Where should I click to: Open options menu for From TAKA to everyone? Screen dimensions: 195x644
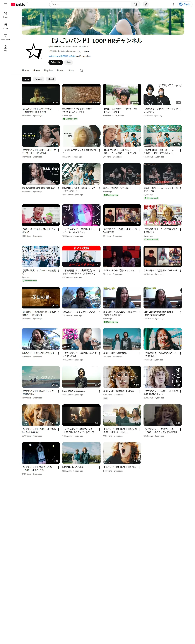point(99,391)
